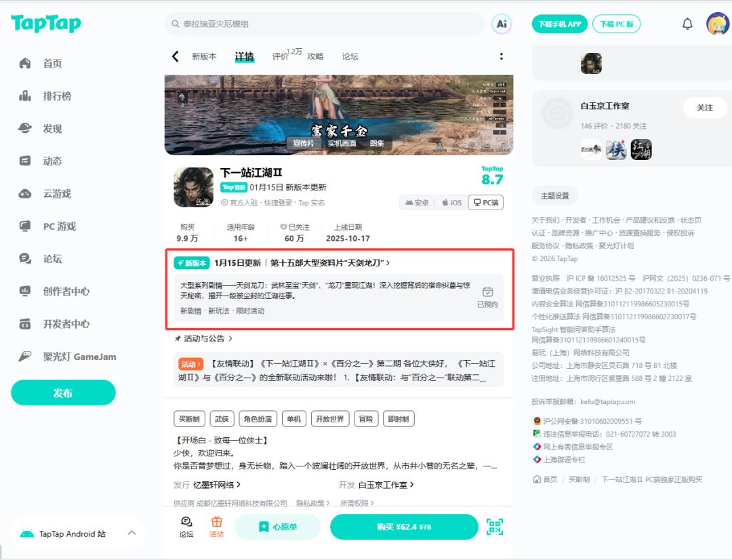Switch to the 攻略 guides tab
732x560 pixels.
pos(315,56)
